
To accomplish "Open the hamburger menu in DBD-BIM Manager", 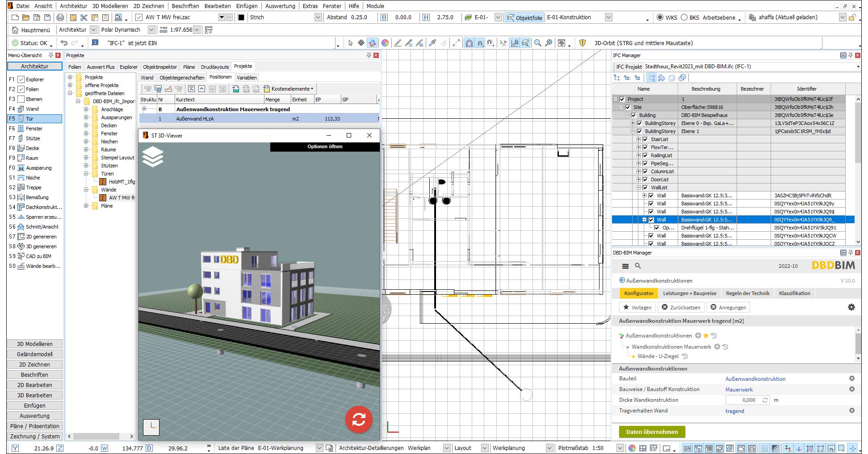I will tap(625, 266).
